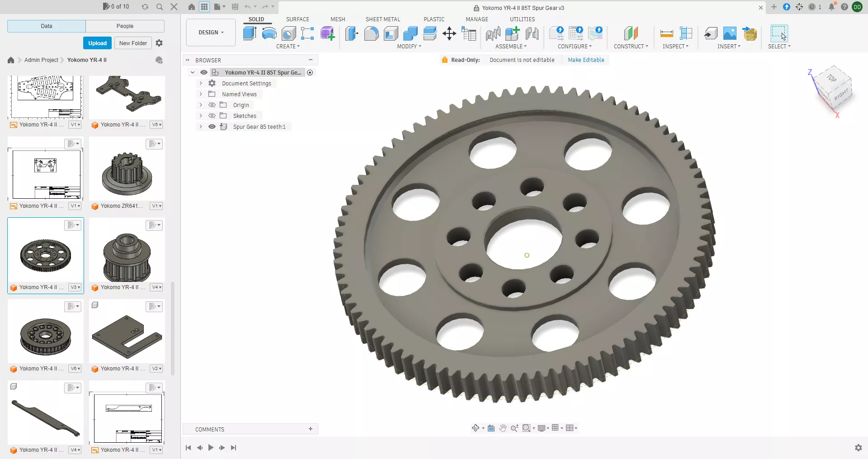
Task: Click the Orbit navigation icon
Action: click(476, 428)
